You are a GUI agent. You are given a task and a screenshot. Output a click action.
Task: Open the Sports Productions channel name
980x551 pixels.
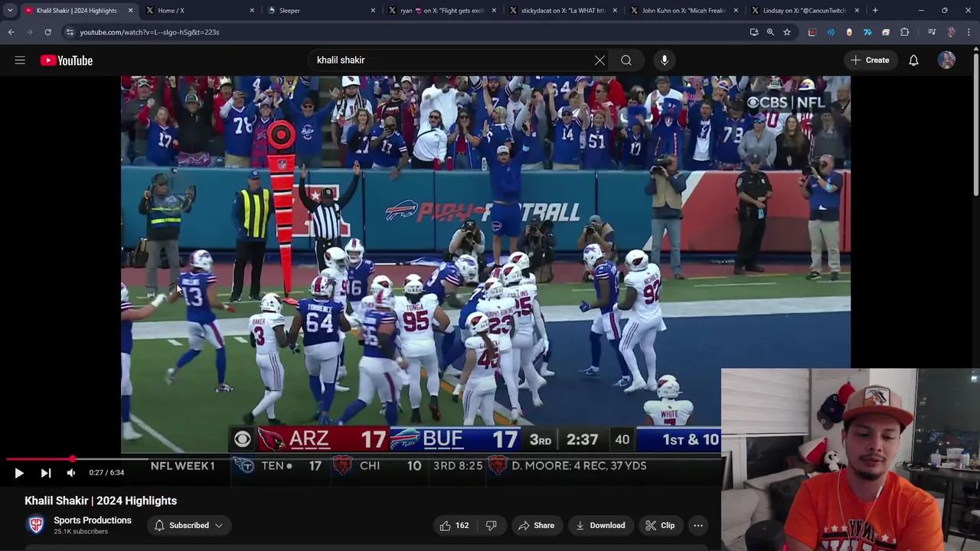(x=93, y=520)
